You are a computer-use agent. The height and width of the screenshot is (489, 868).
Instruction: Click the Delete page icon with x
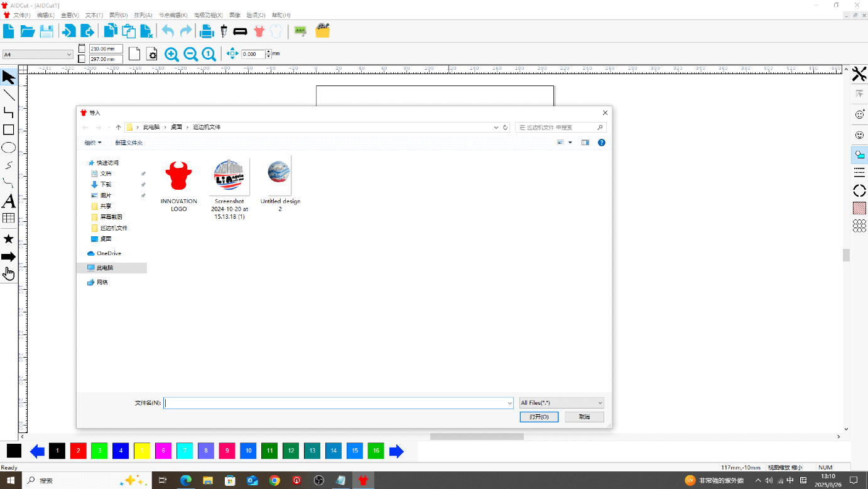tap(146, 31)
